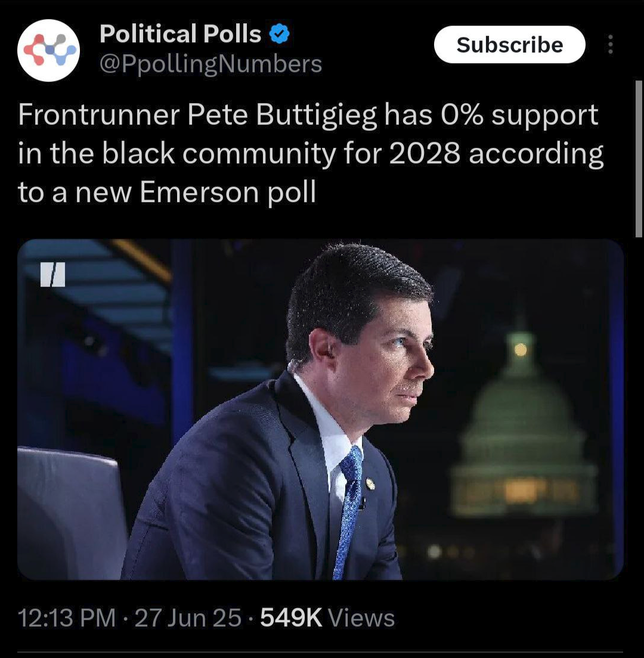Click the vertical scrollbar beside the post
Image resolution: width=644 pixels, height=658 pixels.
coord(639,160)
